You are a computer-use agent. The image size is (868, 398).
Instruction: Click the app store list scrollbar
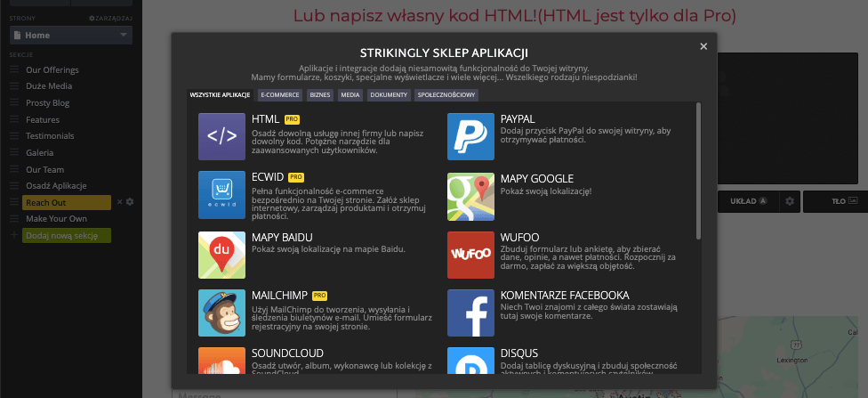[699, 171]
